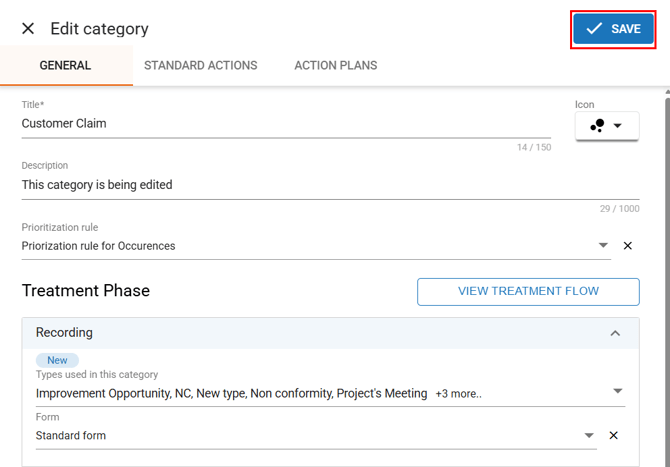Click the Save button
Screen dimensions: 670x467
(614, 29)
